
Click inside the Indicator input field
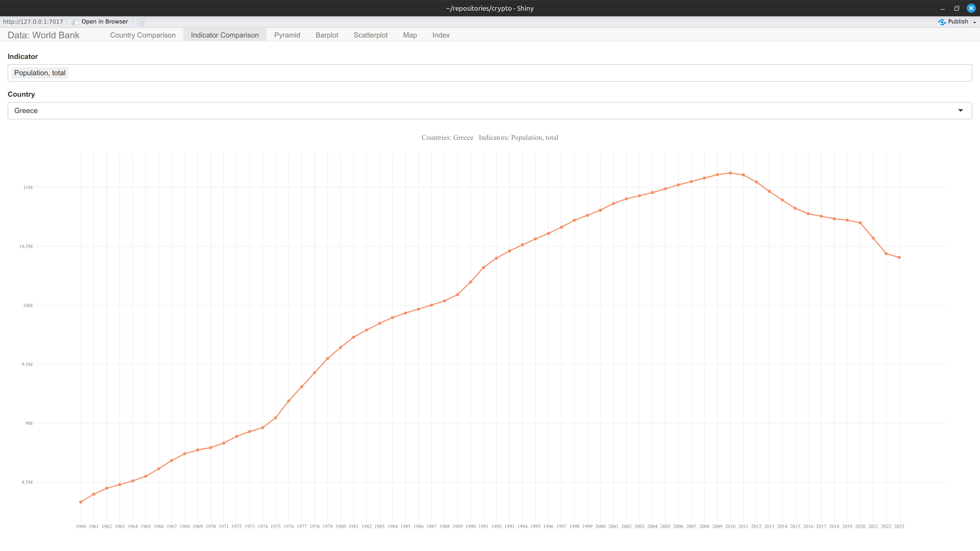pyautogui.click(x=490, y=73)
